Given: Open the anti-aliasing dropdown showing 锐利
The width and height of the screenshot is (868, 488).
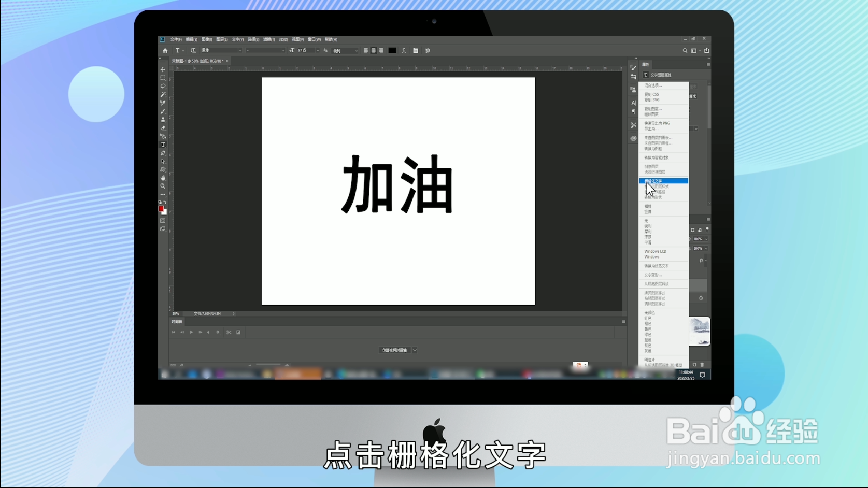Looking at the screenshot, I should [x=345, y=51].
